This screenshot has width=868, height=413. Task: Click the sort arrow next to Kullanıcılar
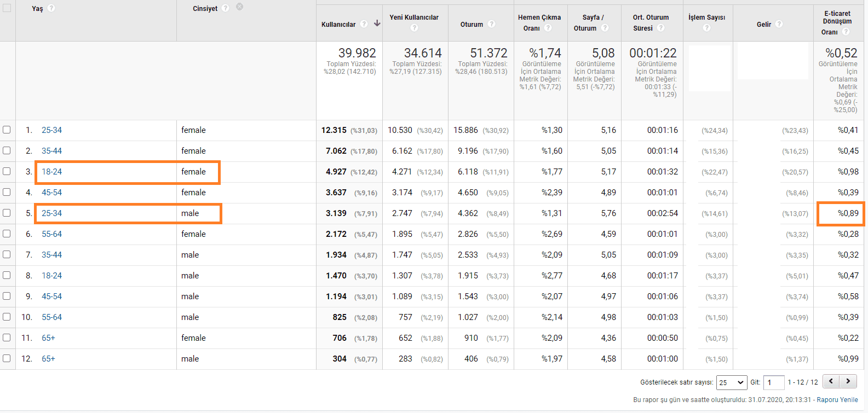(377, 24)
